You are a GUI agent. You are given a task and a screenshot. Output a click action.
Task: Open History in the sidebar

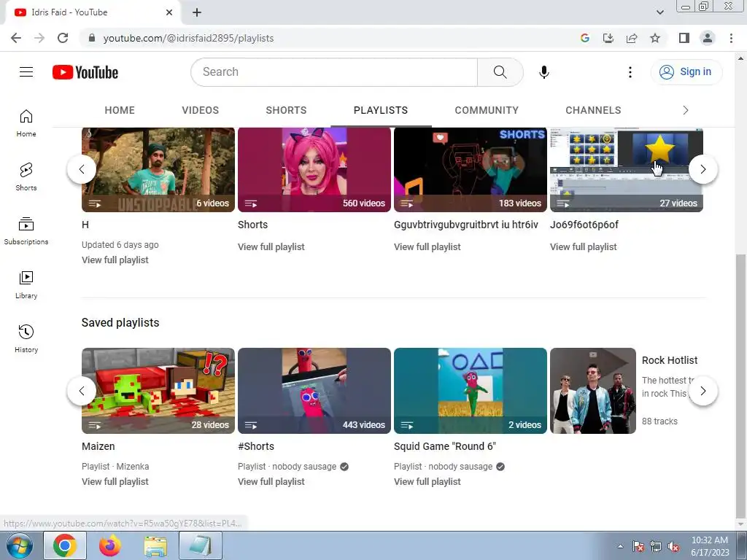pyautogui.click(x=26, y=338)
